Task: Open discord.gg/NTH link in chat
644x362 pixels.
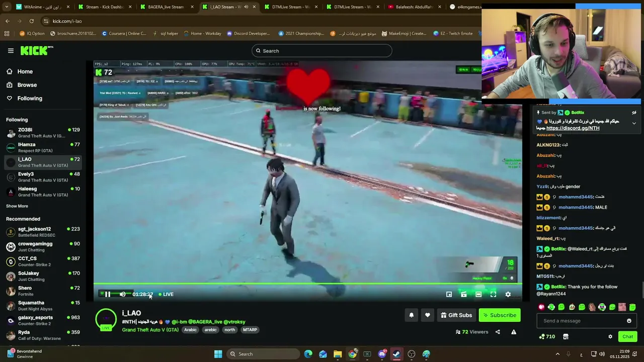Action: coord(573,128)
